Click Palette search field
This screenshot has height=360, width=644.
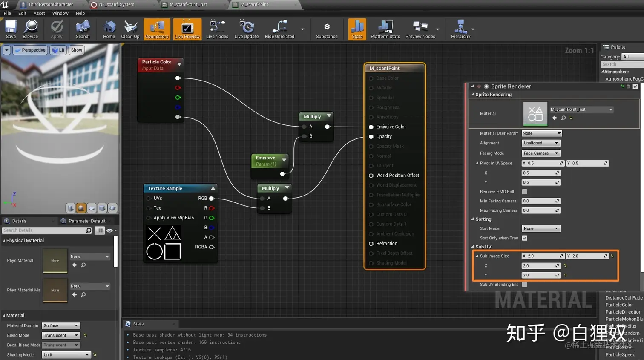622,64
